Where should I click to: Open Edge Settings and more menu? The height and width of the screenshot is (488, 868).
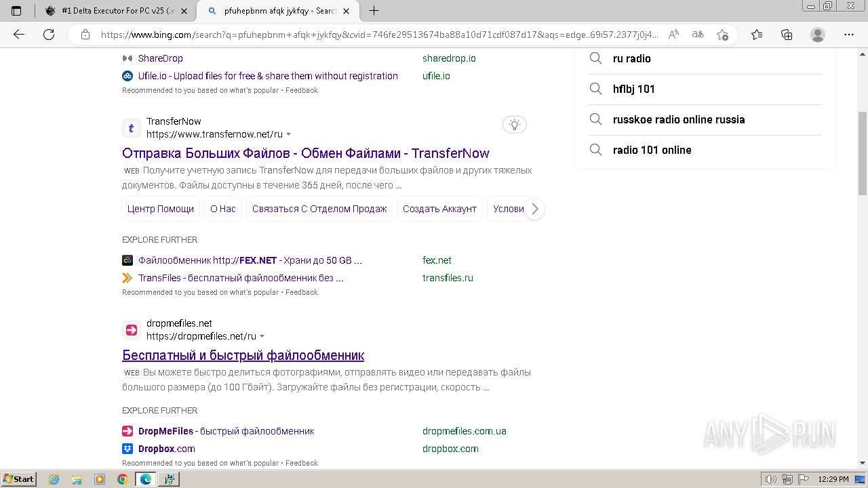[849, 35]
